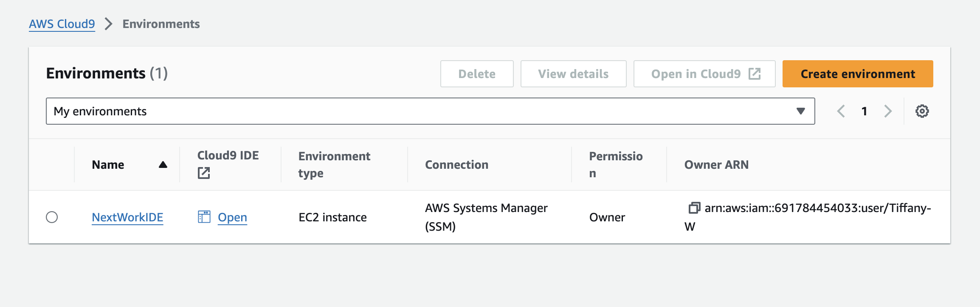The height and width of the screenshot is (307, 980).
Task: Click the Open link for NextWorkIDE
Action: 232,217
